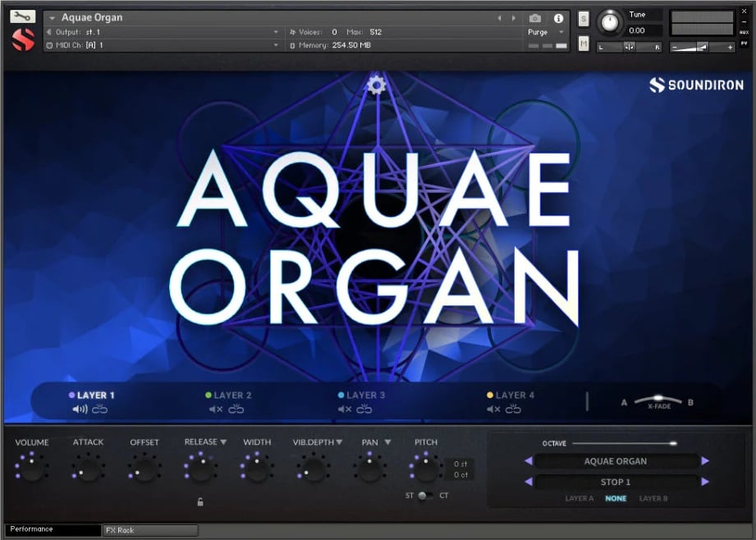756x540 pixels.
Task: Open the STOP 1 selector
Action: pyautogui.click(x=616, y=482)
